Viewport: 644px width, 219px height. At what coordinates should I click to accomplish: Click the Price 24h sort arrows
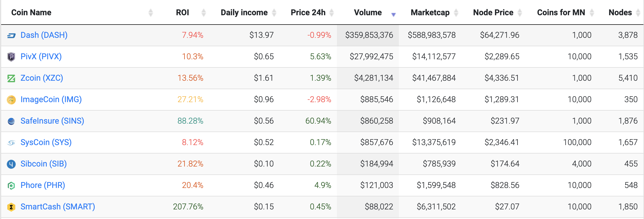click(x=332, y=13)
